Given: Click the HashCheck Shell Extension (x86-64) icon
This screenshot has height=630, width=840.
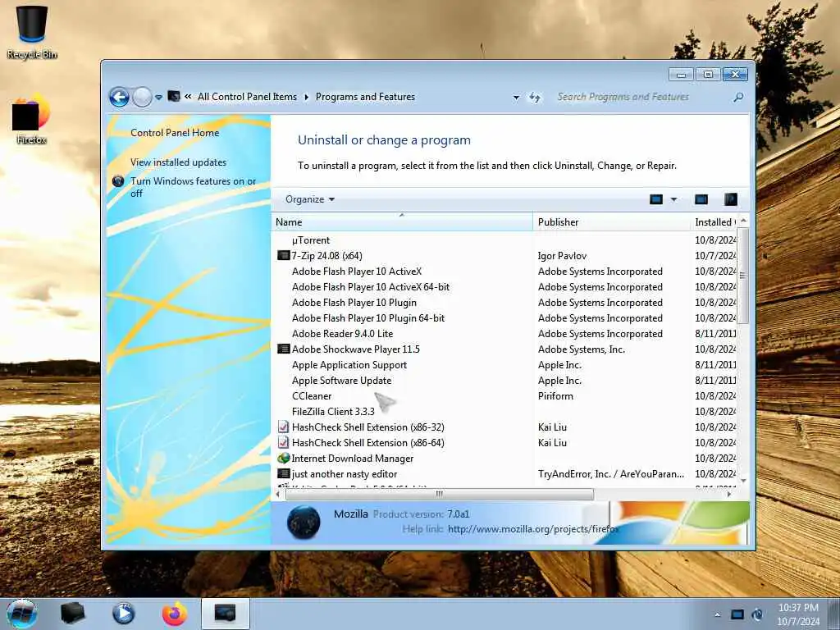Looking at the screenshot, I should (x=283, y=442).
